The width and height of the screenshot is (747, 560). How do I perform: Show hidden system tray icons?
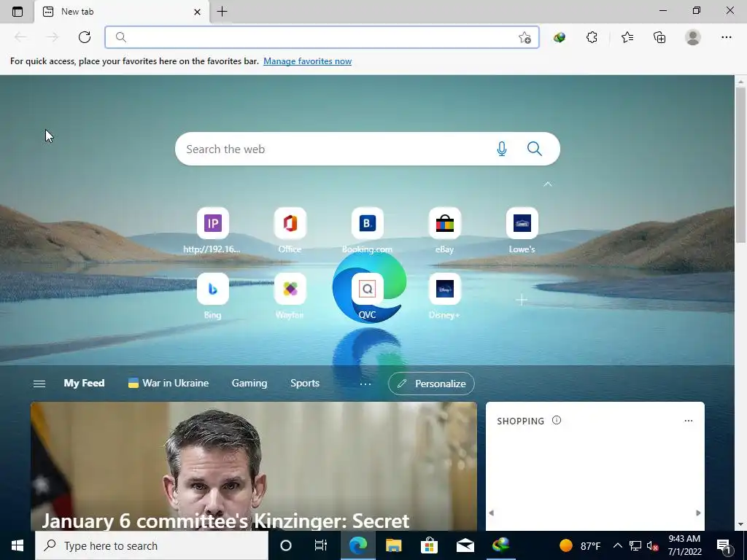617,545
